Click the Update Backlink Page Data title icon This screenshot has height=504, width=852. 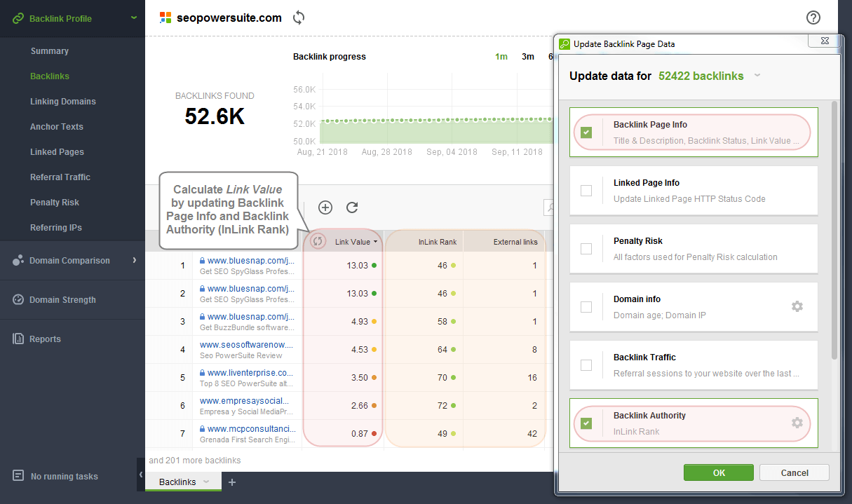(x=564, y=43)
